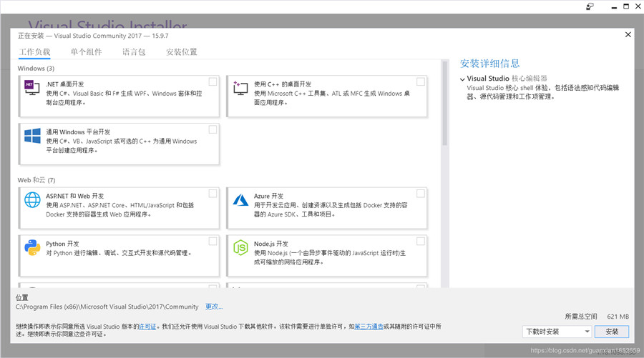Click the 621 MB required space value
Viewport: 644px width, 358px height.
618,317
